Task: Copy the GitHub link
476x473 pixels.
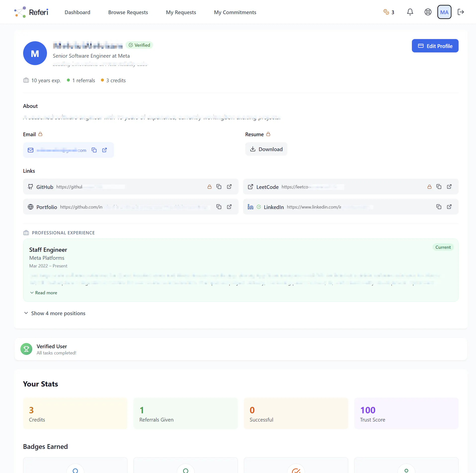Action: [x=219, y=187]
